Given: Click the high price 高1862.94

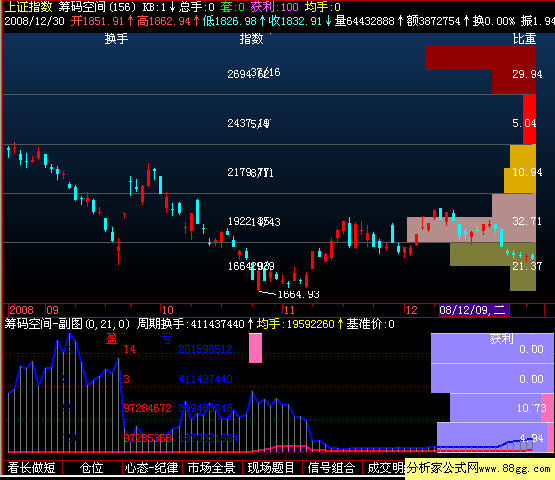Looking at the screenshot, I should tap(164, 21).
